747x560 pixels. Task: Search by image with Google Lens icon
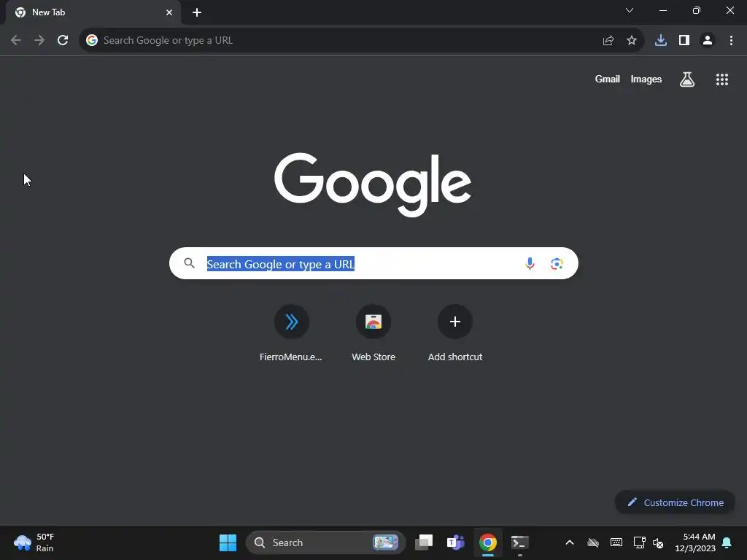click(x=557, y=263)
